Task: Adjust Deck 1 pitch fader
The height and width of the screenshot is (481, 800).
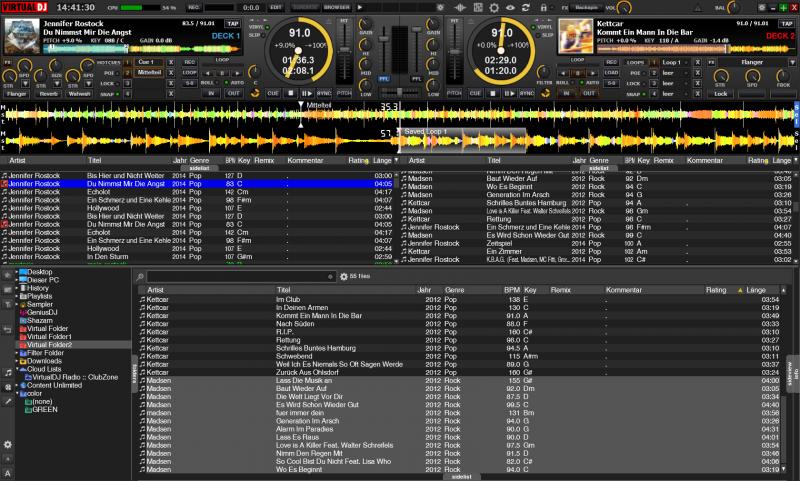Action: coord(345,49)
